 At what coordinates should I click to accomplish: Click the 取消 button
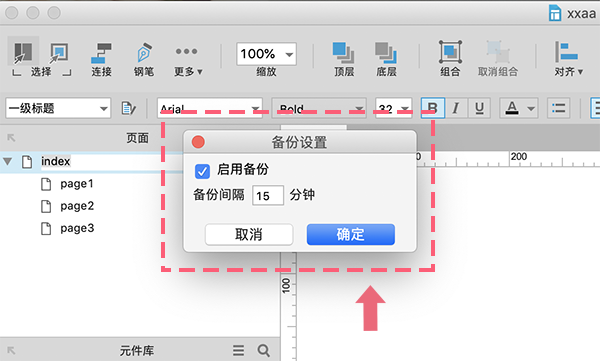pyautogui.click(x=249, y=234)
